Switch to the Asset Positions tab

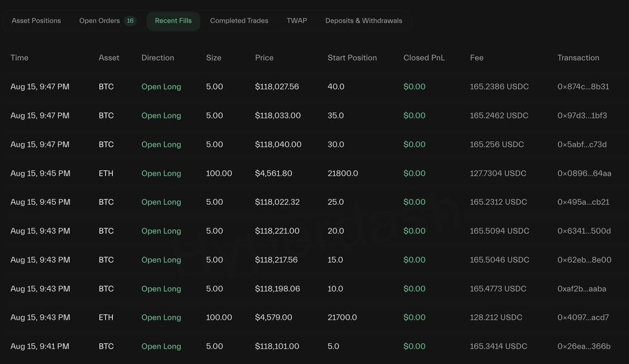[36, 21]
